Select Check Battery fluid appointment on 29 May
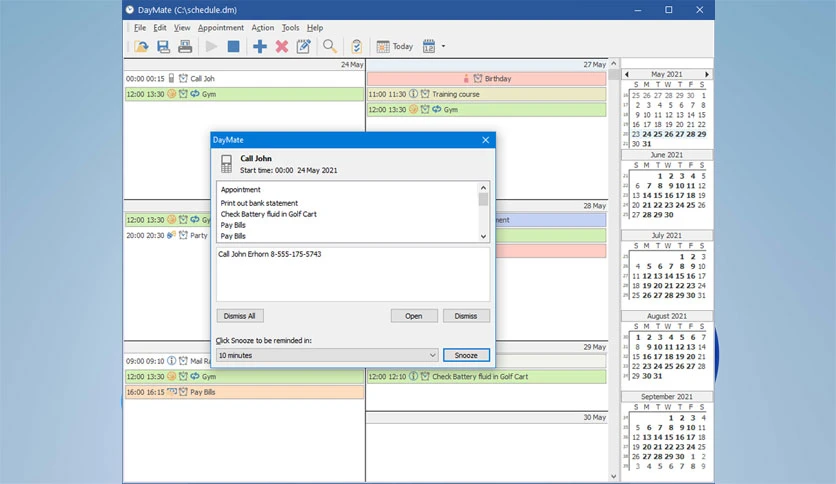The image size is (836, 484). tap(486, 376)
